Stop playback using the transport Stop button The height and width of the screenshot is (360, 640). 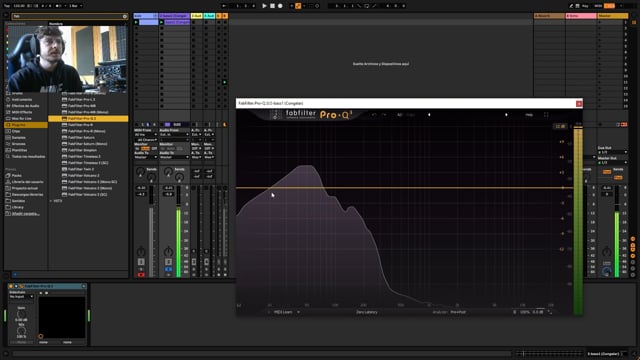[272, 6]
